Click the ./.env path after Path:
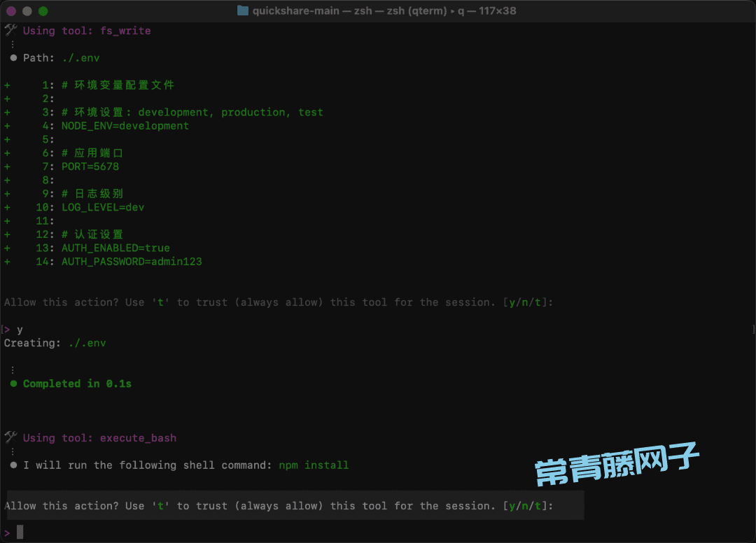 tap(80, 58)
